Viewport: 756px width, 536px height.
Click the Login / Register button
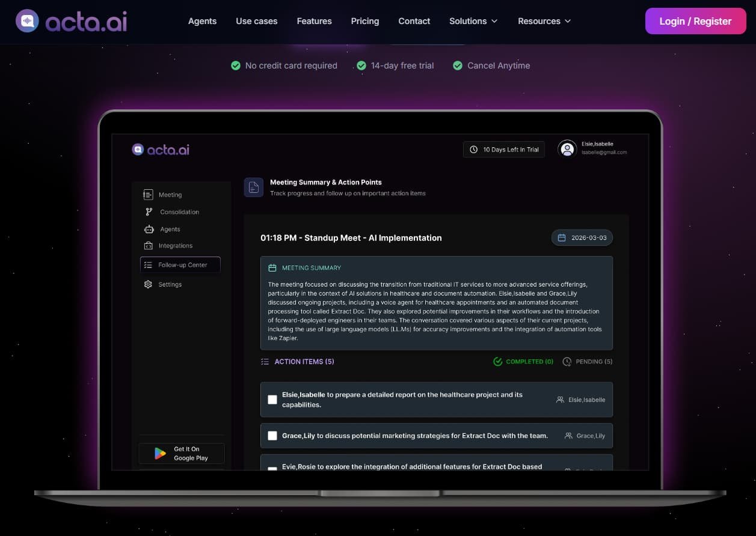point(695,21)
